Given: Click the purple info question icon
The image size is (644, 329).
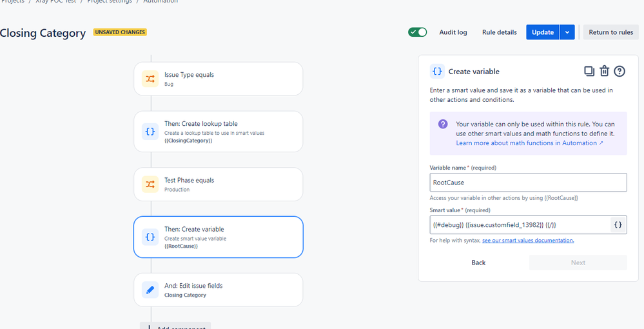Looking at the screenshot, I should (443, 124).
